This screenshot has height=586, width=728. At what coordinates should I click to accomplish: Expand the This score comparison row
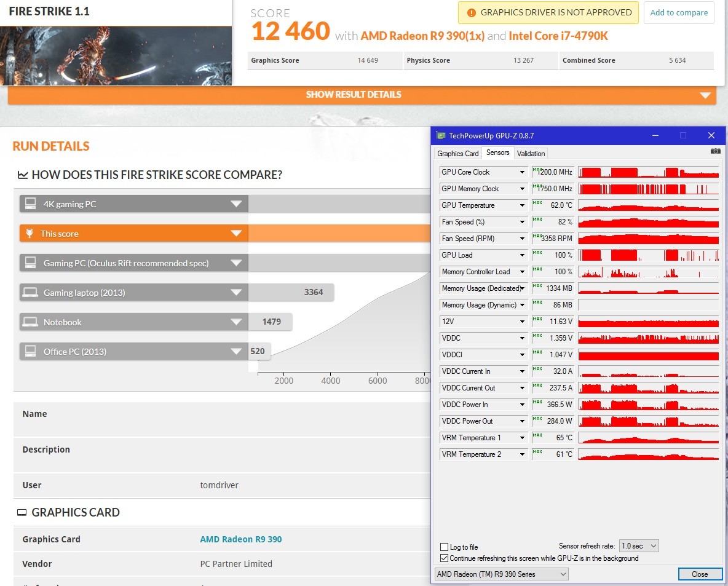click(x=236, y=233)
